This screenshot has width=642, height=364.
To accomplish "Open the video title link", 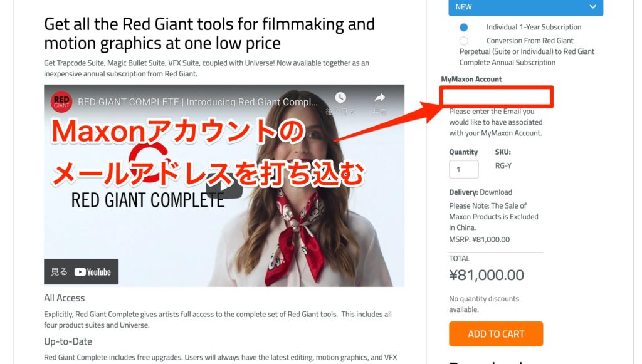I will (x=197, y=102).
